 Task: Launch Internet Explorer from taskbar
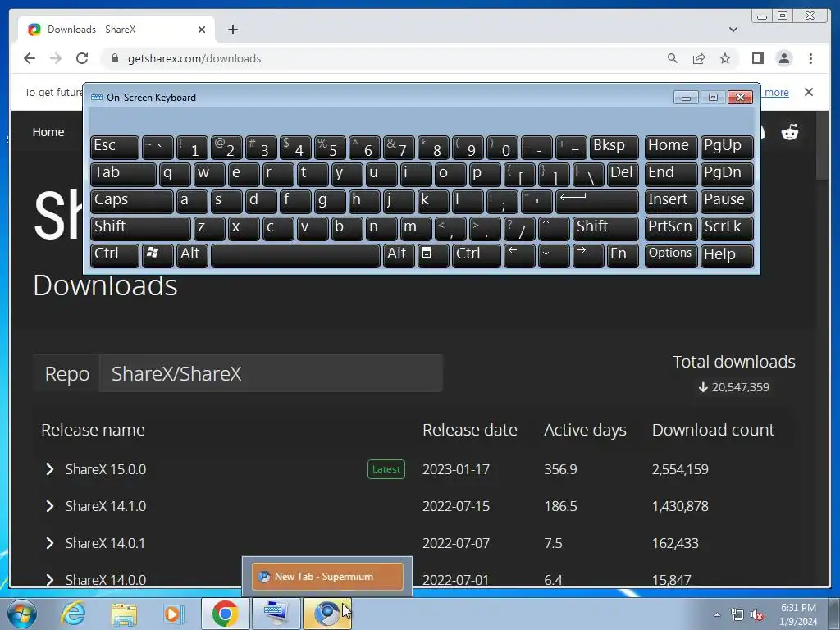[x=73, y=614]
